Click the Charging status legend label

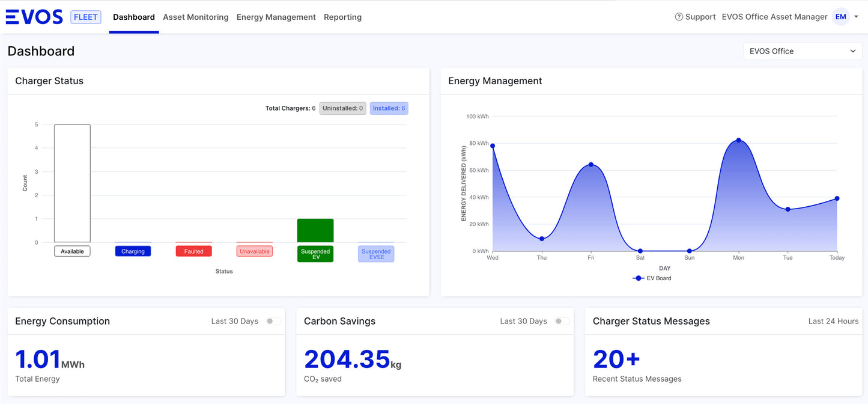(133, 251)
